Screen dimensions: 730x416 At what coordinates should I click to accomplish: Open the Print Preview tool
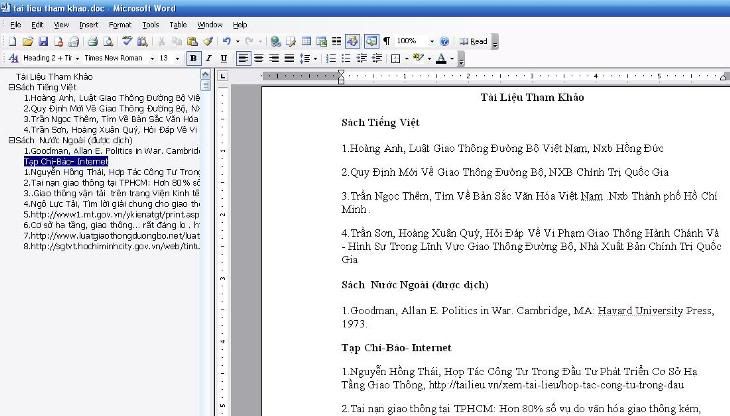pos(108,41)
